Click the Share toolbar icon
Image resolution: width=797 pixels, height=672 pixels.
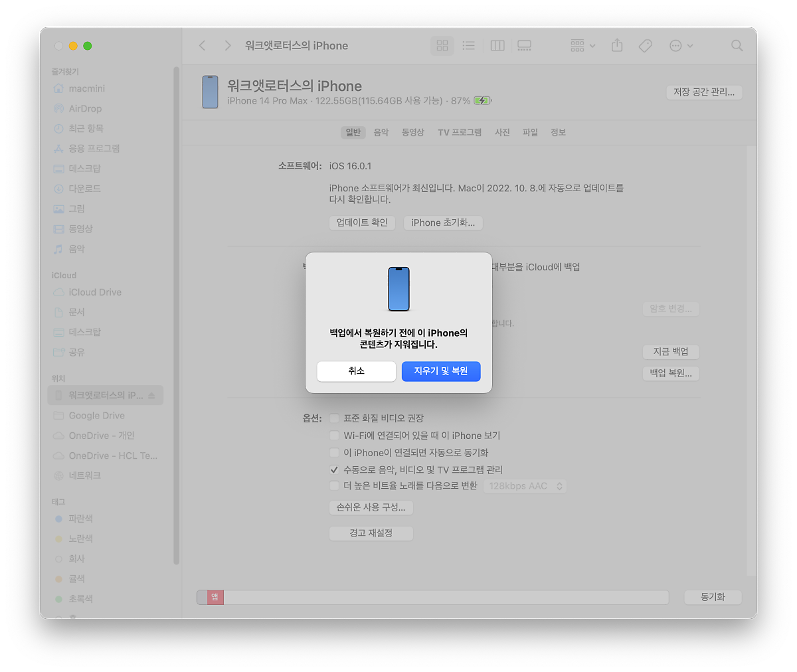point(617,45)
